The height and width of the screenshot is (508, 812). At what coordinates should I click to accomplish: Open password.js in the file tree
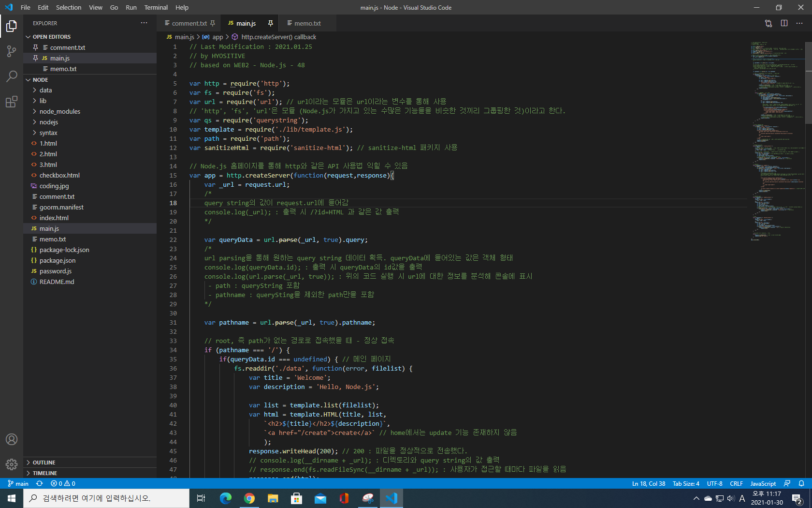pyautogui.click(x=90, y=271)
